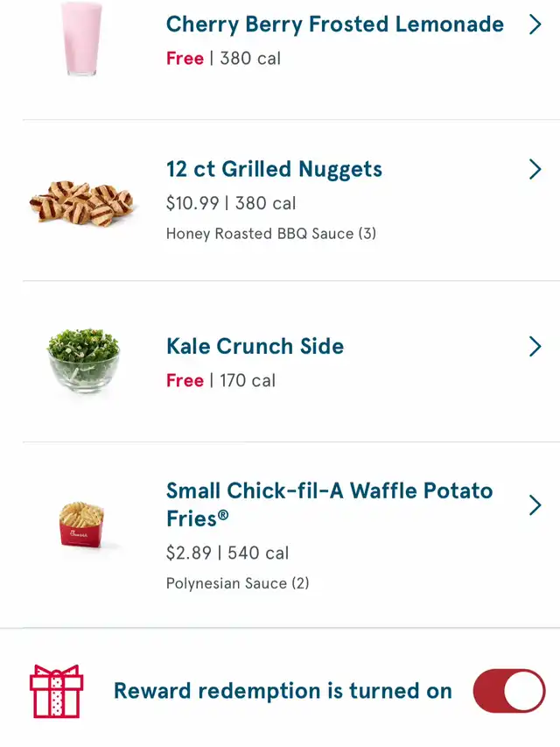The height and width of the screenshot is (747, 560).
Task: Click the Kale Crunch Side chevron
Action: pos(535,346)
